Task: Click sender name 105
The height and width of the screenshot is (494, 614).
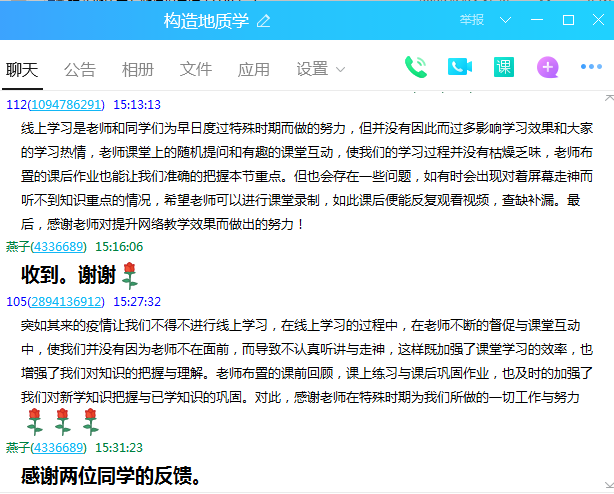Action: tap(16, 301)
